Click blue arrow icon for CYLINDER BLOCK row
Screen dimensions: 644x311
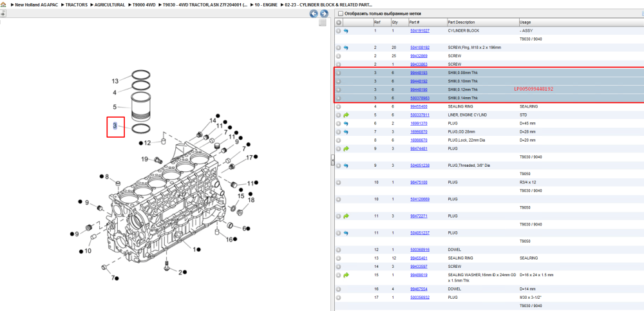[346, 31]
